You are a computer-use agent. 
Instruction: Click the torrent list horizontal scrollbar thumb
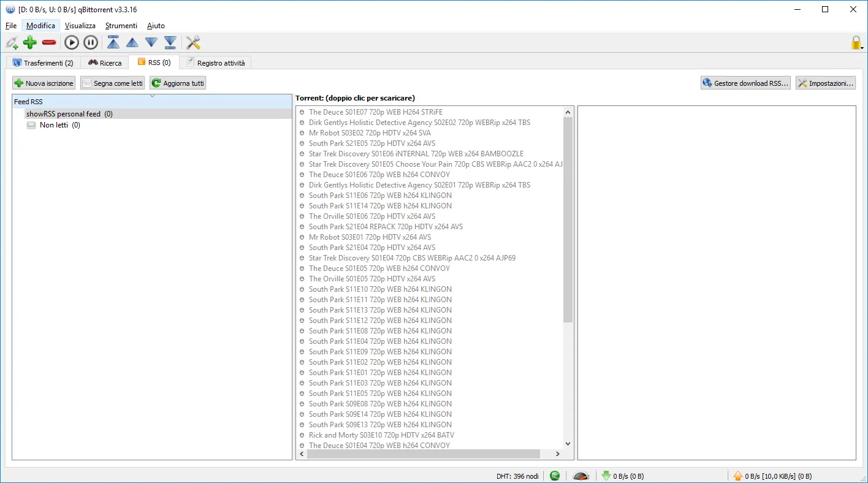pyautogui.click(x=424, y=454)
